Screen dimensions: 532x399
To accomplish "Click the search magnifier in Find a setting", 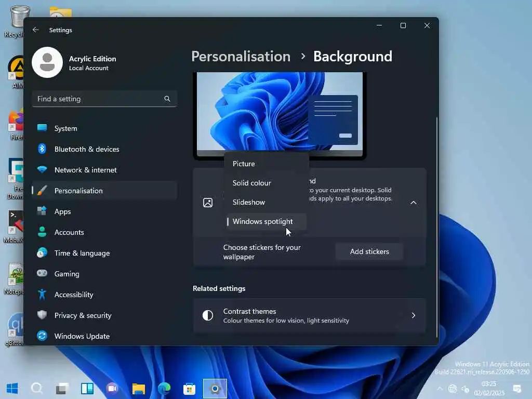I will point(167,99).
